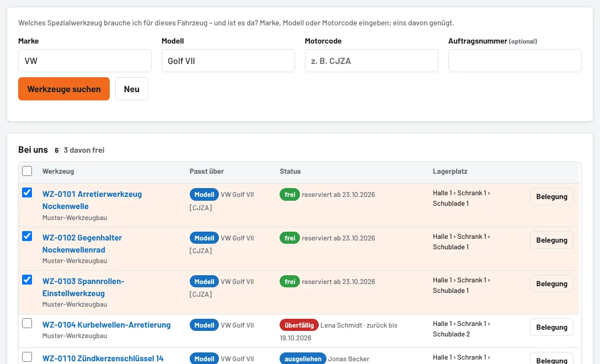This screenshot has width=600, height=364.
Task: Check the WZ-0104 Kurbelwellen-Arretierung row checkbox
Action: 27,323
